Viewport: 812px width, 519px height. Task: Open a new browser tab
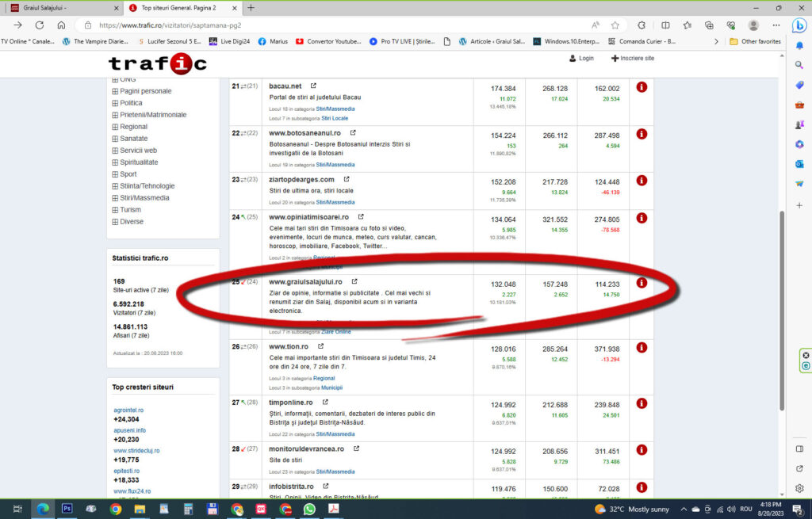(251, 8)
